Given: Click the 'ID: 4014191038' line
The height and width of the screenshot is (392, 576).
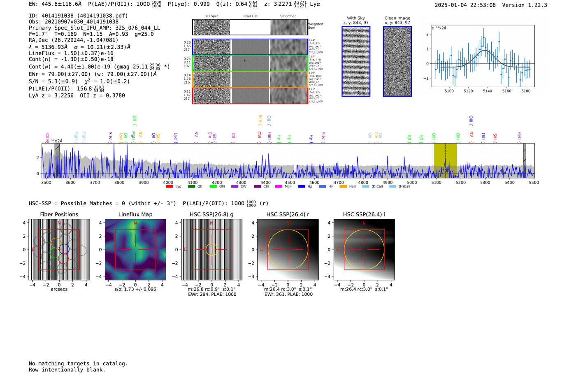Looking at the screenshot, I should [x=78, y=16].
